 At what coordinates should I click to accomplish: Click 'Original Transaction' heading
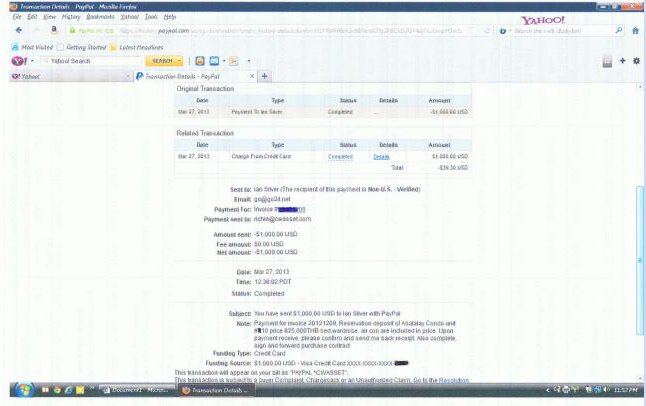pos(205,89)
